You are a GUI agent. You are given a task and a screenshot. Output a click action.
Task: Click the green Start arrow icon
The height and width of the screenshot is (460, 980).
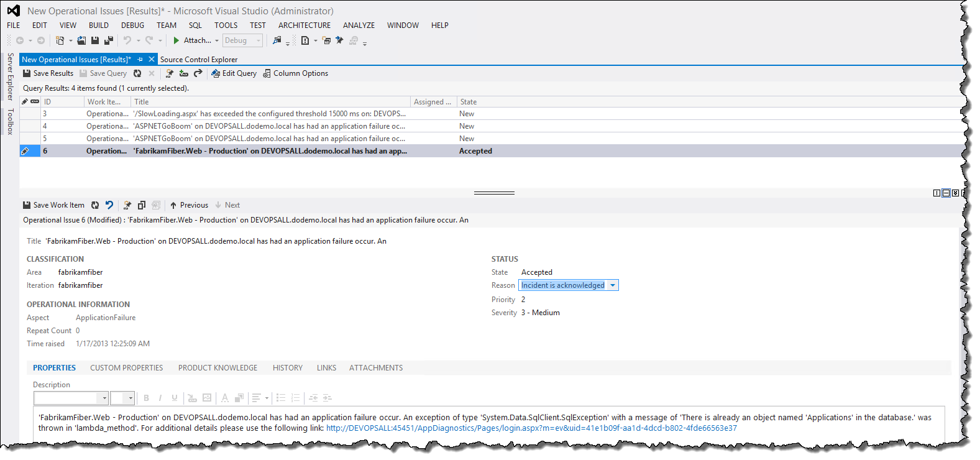point(176,40)
